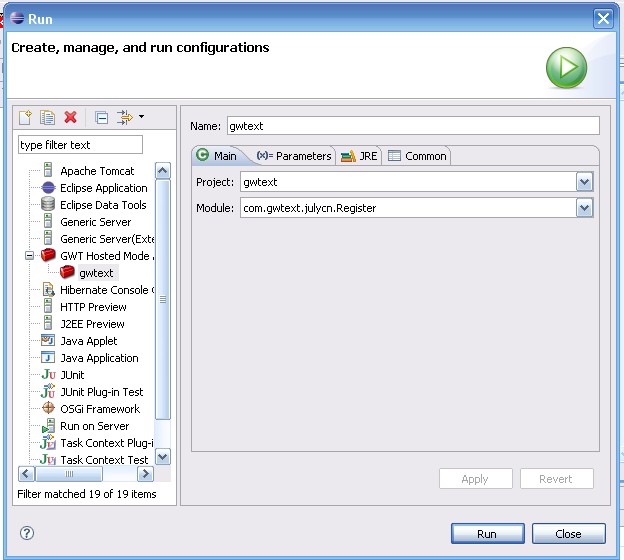Click the Name input field
The height and width of the screenshot is (560, 624).
click(413, 126)
